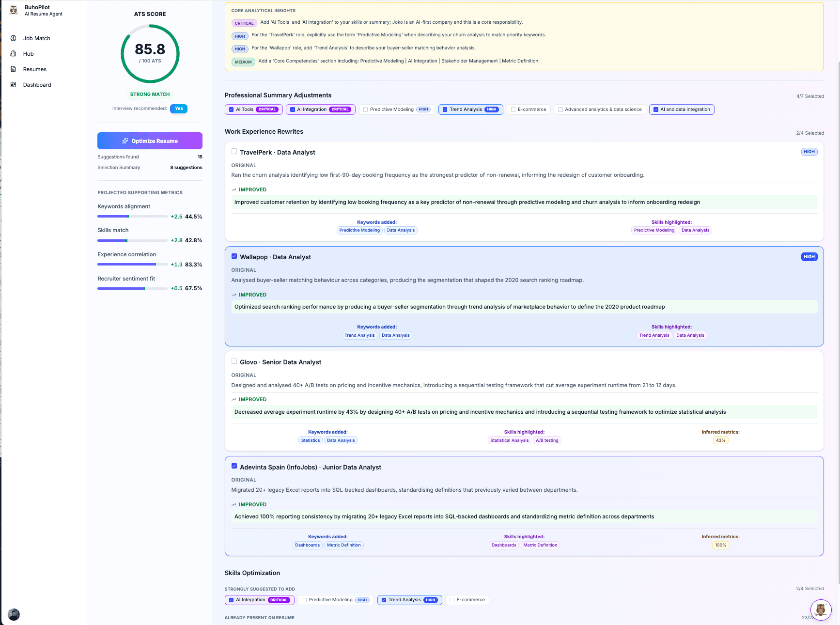Check Predictive Modeling summary adjustment

(x=366, y=109)
